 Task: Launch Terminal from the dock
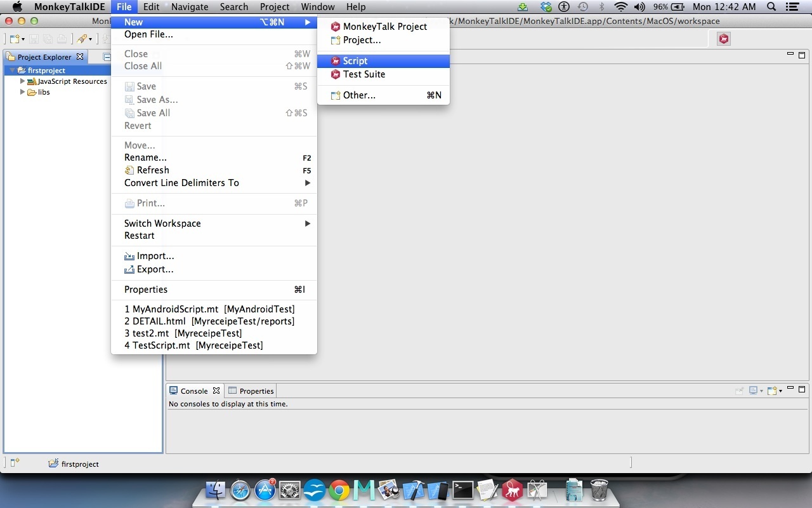click(x=462, y=490)
